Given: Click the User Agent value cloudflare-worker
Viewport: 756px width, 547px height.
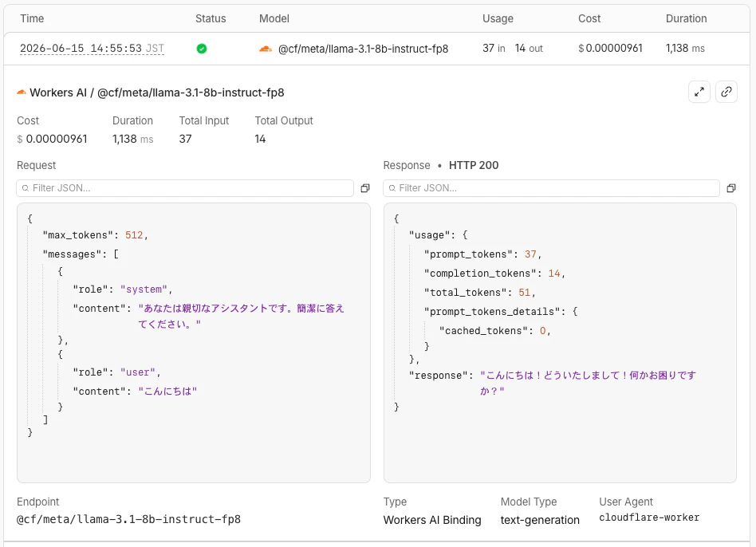Looking at the screenshot, I should point(649,517).
